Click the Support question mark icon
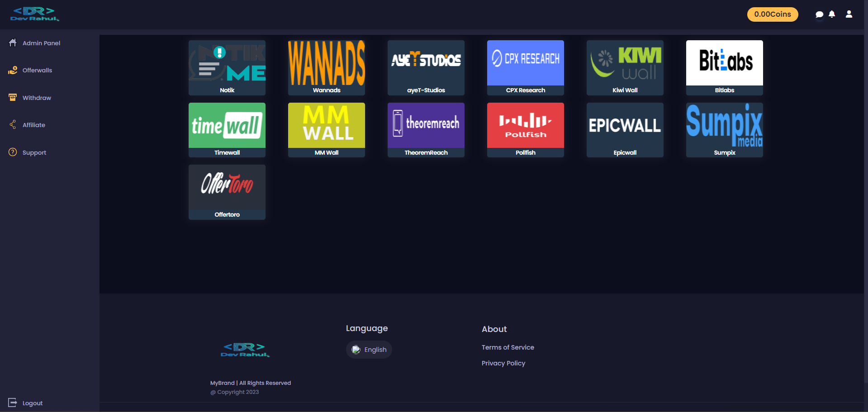 13,152
